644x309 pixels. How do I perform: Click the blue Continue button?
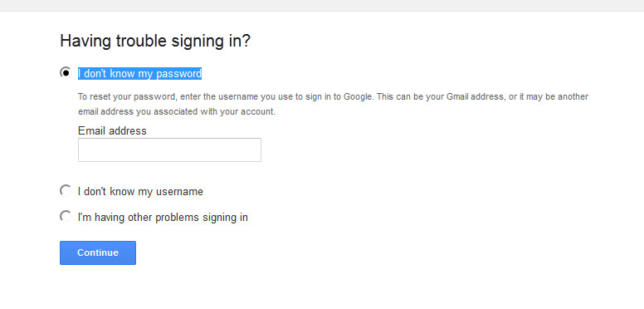[98, 253]
